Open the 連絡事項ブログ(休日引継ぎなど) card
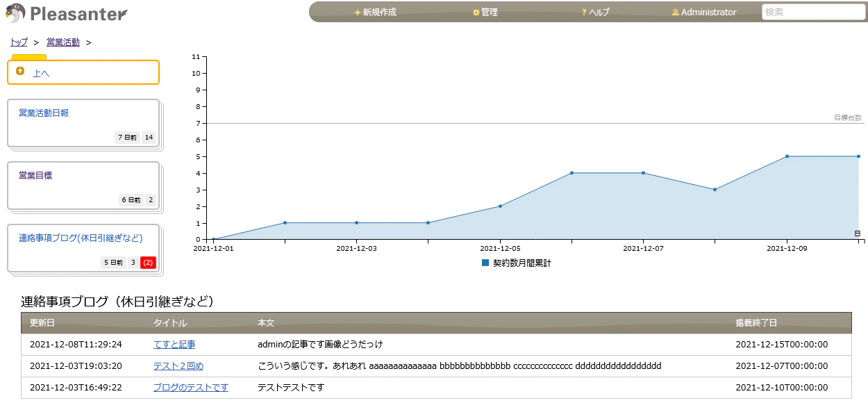This screenshot has width=868, height=403. click(83, 248)
